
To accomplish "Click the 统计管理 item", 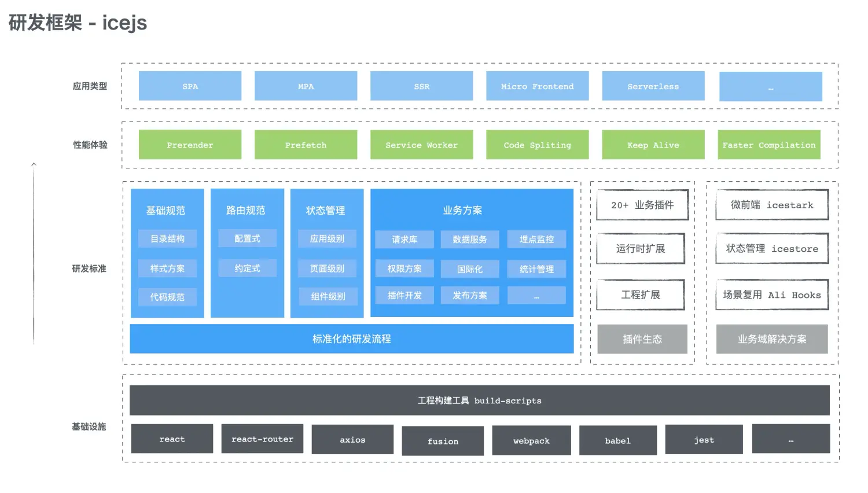I will click(536, 269).
